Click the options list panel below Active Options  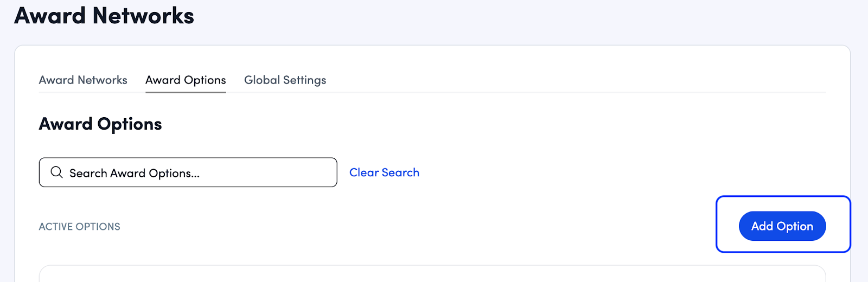[432, 274]
